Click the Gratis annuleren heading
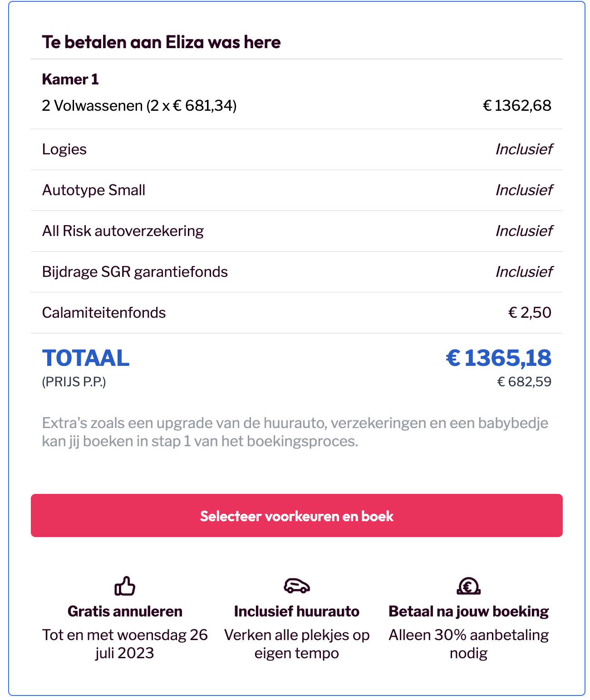The image size is (590, 700). coord(125,611)
